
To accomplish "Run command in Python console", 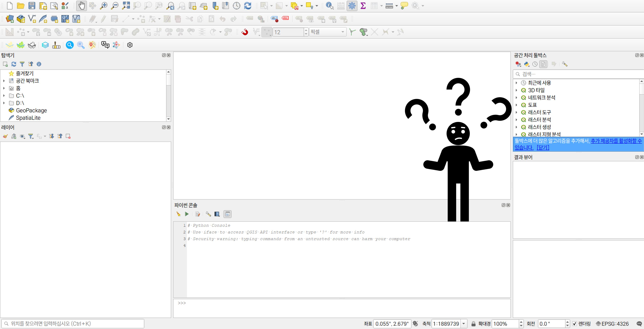I will click(x=187, y=214).
